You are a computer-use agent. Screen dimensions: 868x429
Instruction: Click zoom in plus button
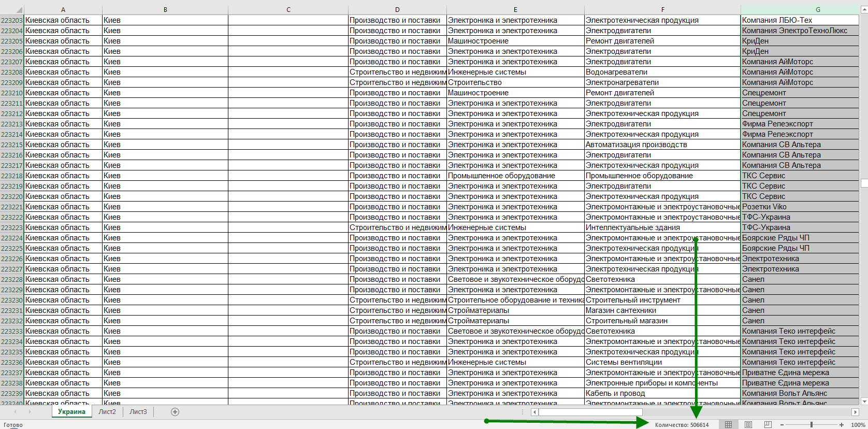[x=842, y=425]
